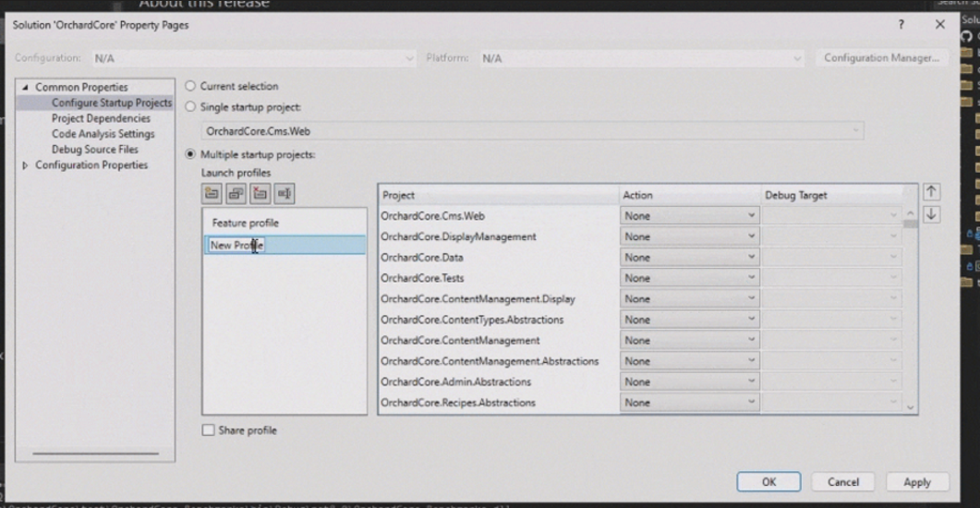Image resolution: width=980 pixels, height=508 pixels.
Task: Open the Action dropdown for OrchardCore.ContentTypes.Abstractions
Action: coord(689,320)
